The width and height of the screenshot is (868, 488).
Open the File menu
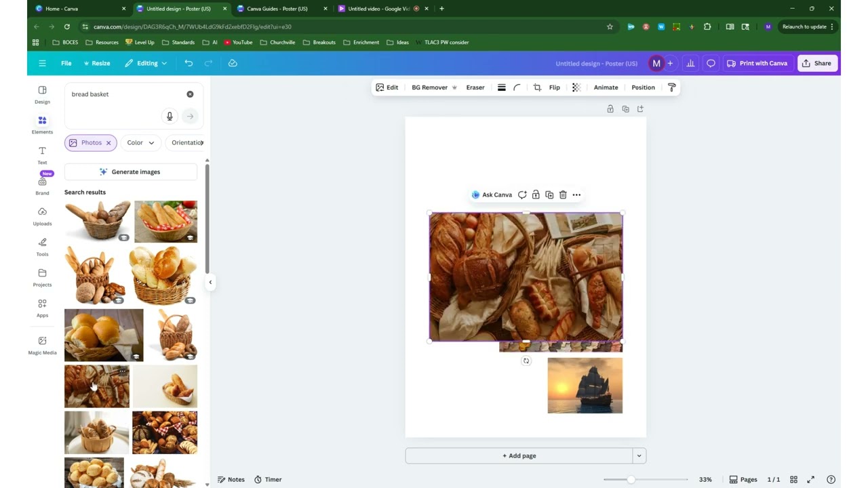(66, 63)
